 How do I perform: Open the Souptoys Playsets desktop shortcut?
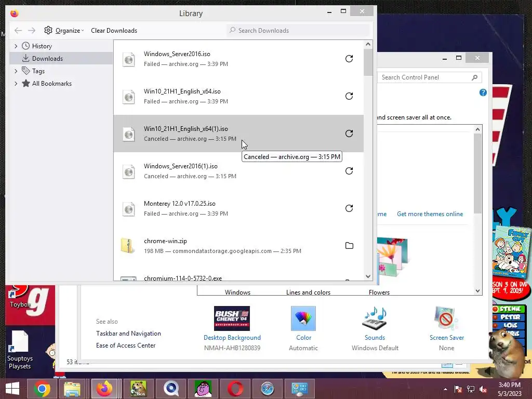pos(20,350)
